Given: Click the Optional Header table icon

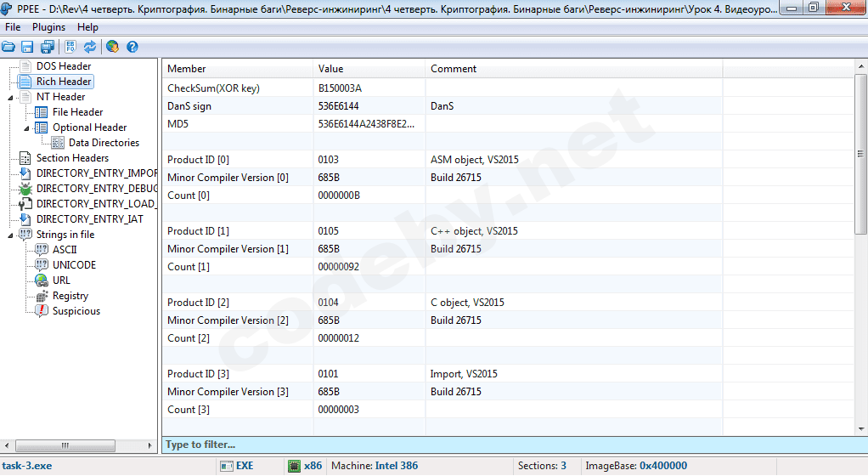Looking at the screenshot, I should pyautogui.click(x=42, y=127).
